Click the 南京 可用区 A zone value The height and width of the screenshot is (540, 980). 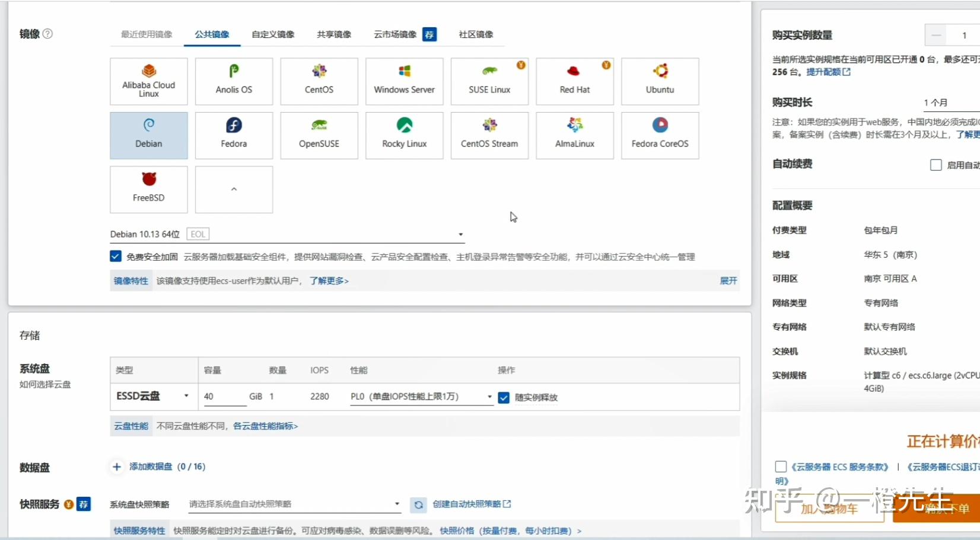pos(890,279)
